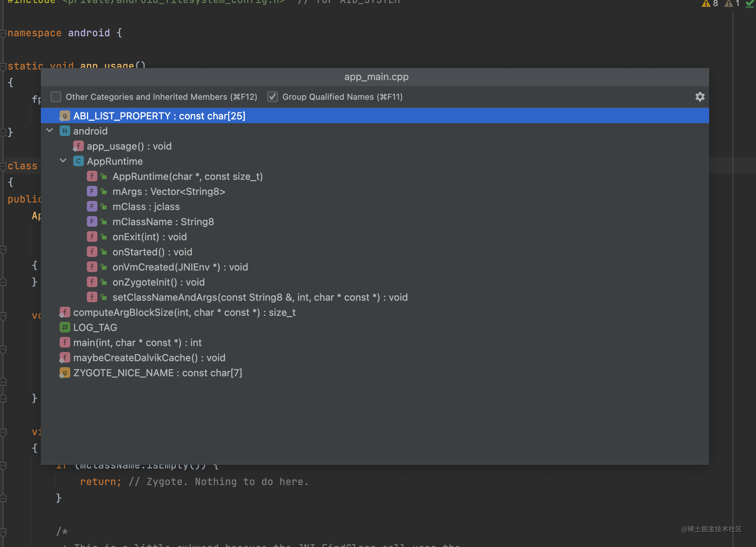Jump to 'onZygoteInit() : void'
This screenshot has height=547, width=756.
tap(375, 282)
